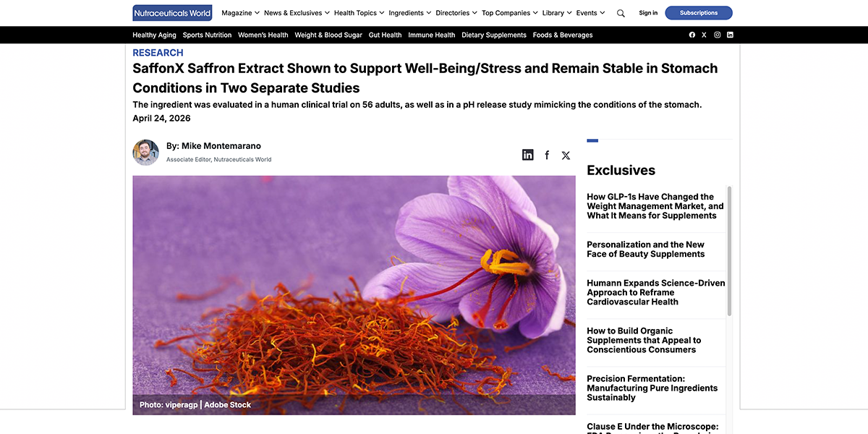This screenshot has width=868, height=434.
Task: Open the LinkedIn icon in black bar
Action: (x=730, y=35)
